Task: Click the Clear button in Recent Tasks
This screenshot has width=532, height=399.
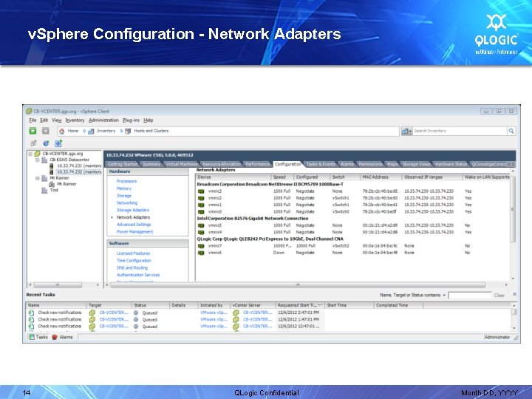Action: [x=499, y=295]
